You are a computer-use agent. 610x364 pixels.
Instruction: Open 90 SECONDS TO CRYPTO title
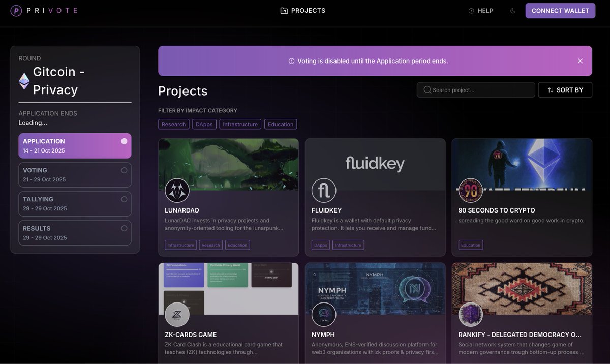[497, 210]
